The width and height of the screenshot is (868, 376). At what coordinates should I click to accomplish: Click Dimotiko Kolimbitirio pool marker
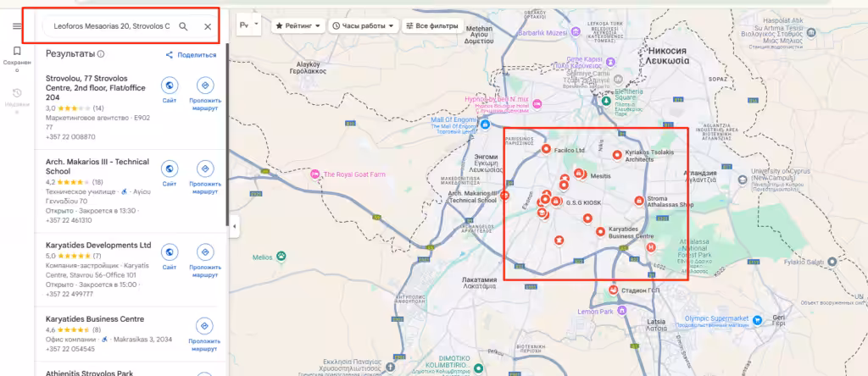pyautogui.click(x=478, y=368)
